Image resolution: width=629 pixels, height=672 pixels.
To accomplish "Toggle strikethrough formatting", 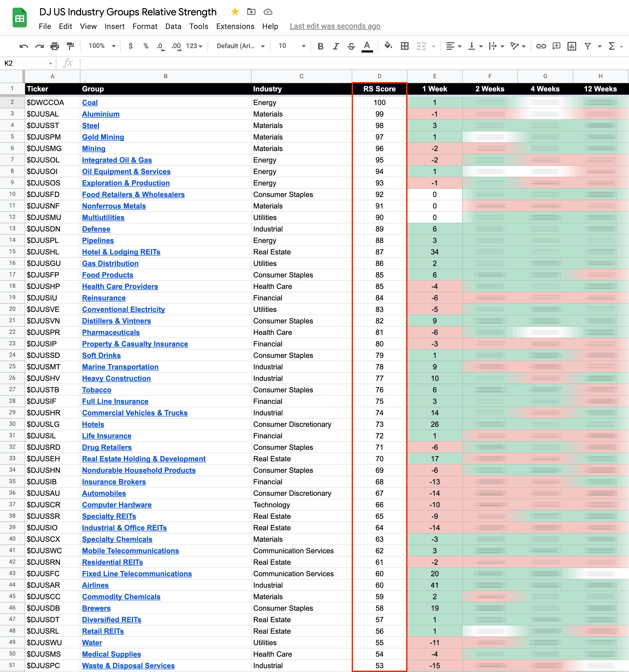I will [x=351, y=46].
